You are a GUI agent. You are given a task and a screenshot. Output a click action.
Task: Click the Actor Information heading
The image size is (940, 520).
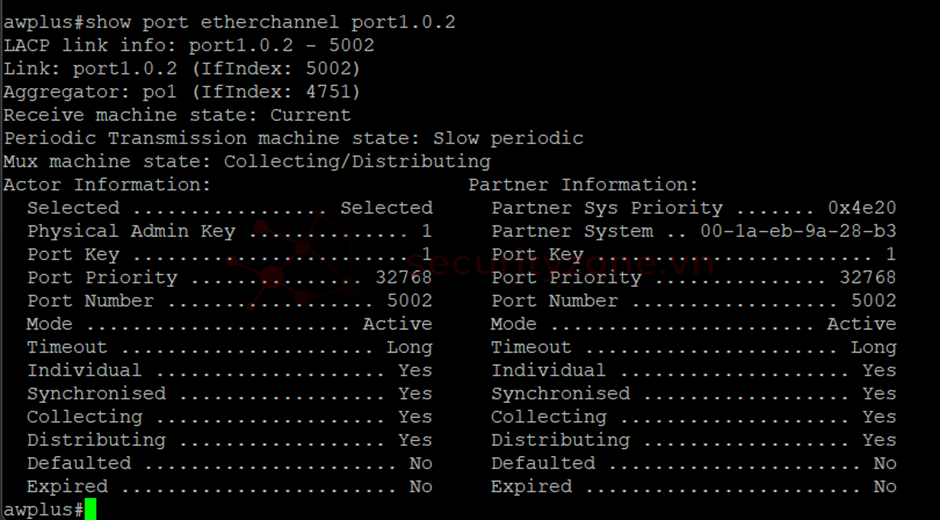coord(107,185)
